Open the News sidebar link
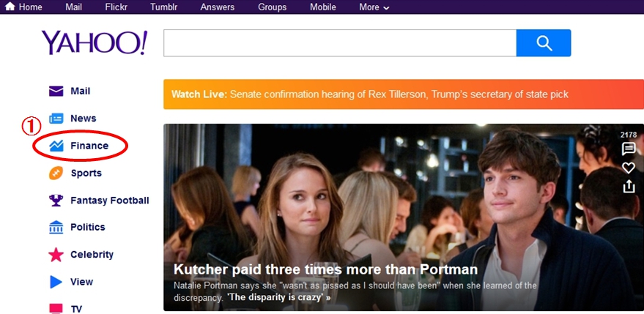Screen dimensions: 644x314 [x=84, y=119]
